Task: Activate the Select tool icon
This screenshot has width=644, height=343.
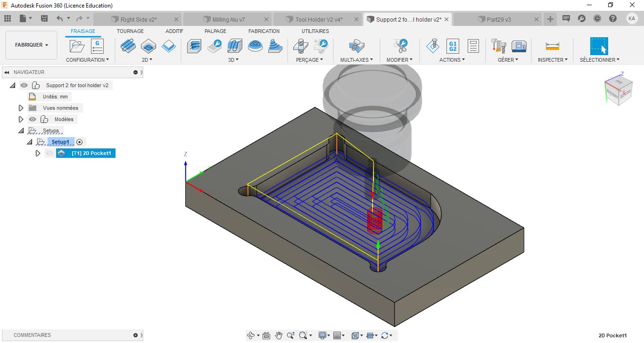Action: click(599, 46)
